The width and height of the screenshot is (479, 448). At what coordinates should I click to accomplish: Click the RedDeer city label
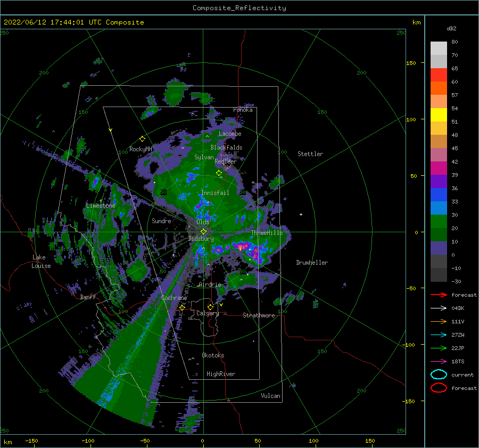226,161
